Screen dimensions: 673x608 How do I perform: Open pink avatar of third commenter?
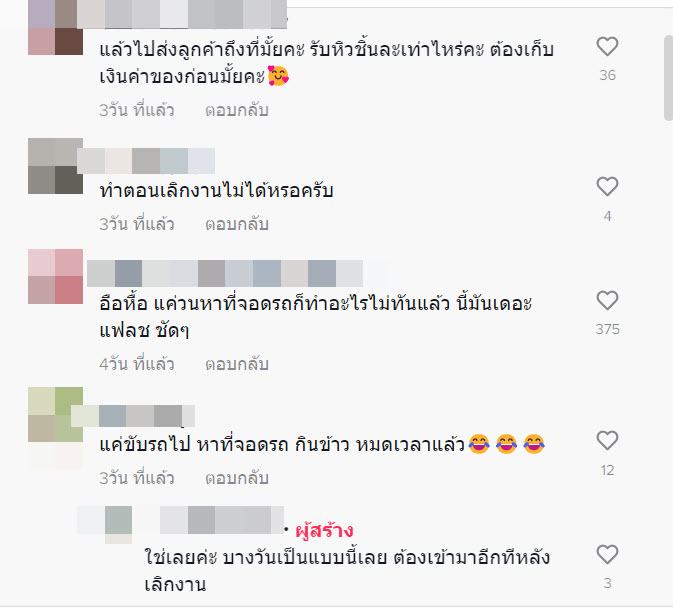click(55, 276)
